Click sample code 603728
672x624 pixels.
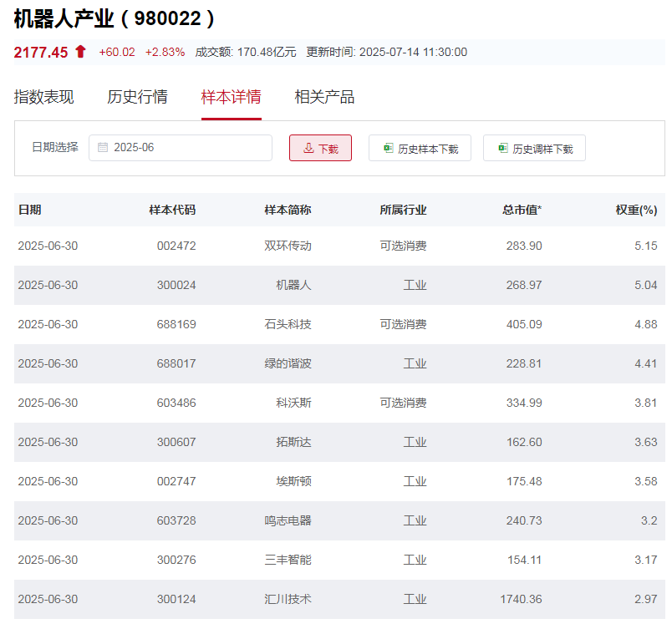[x=176, y=520]
